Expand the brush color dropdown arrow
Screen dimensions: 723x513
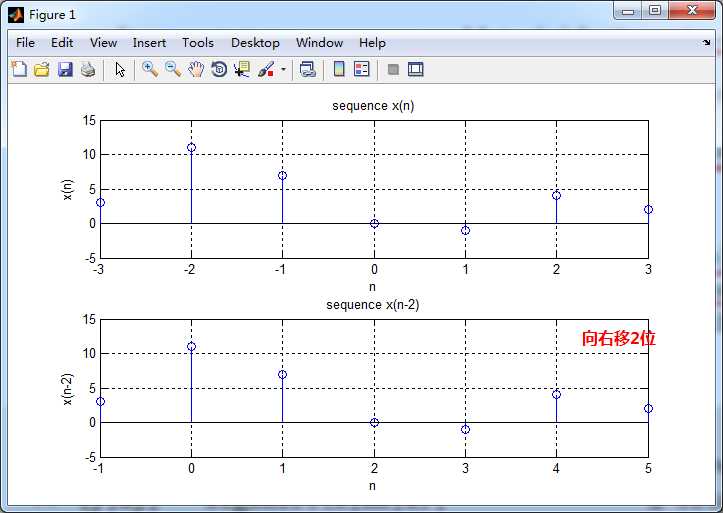(283, 70)
